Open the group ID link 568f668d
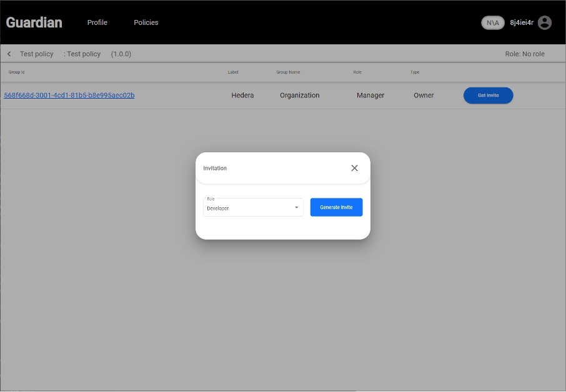Image resolution: width=566 pixels, height=392 pixels. point(69,96)
